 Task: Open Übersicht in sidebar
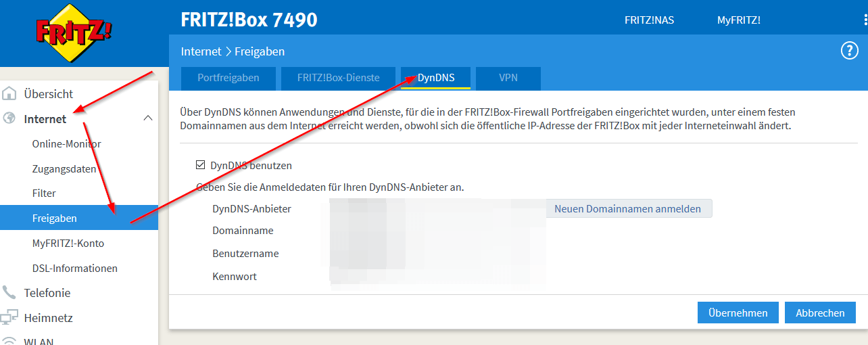coord(49,94)
